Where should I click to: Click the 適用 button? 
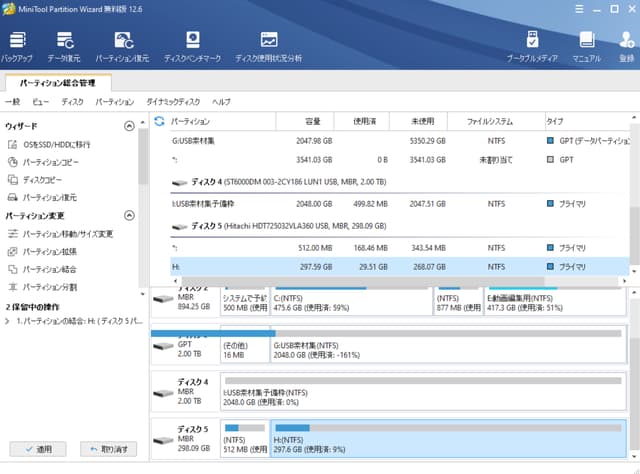pos(38,449)
